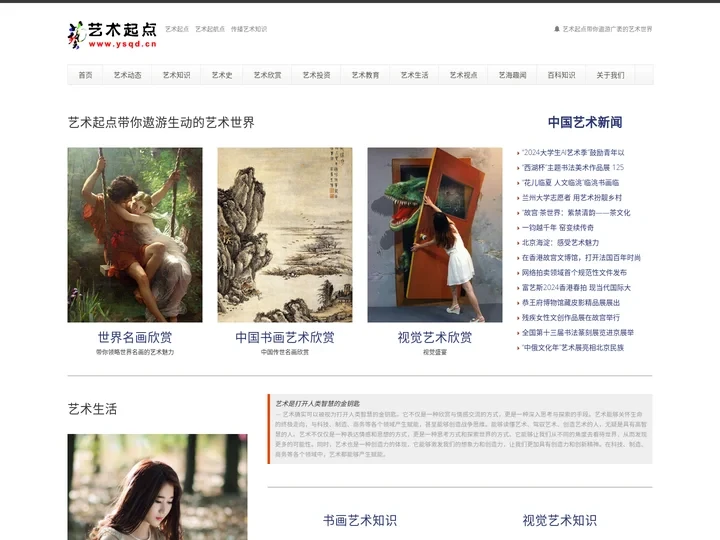Open the 视觉艺术欣赏 title link
The image size is (720, 540).
coord(435,338)
